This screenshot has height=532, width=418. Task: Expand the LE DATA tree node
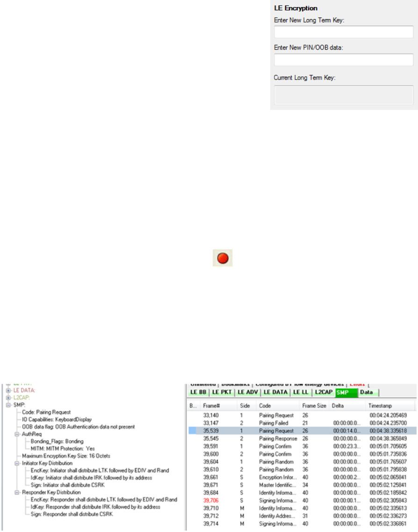coord(8,390)
